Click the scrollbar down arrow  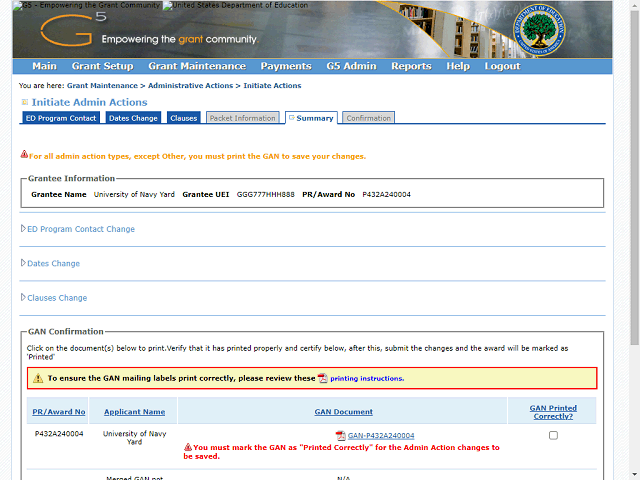coord(635,475)
